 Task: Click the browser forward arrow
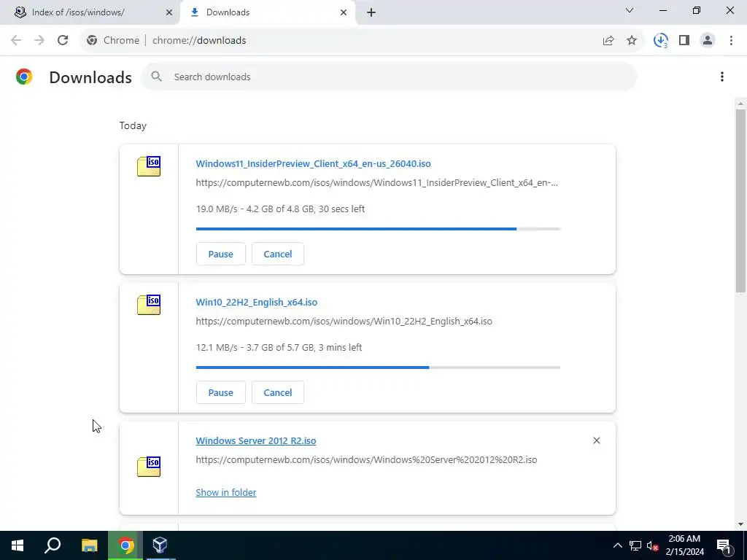(39, 41)
